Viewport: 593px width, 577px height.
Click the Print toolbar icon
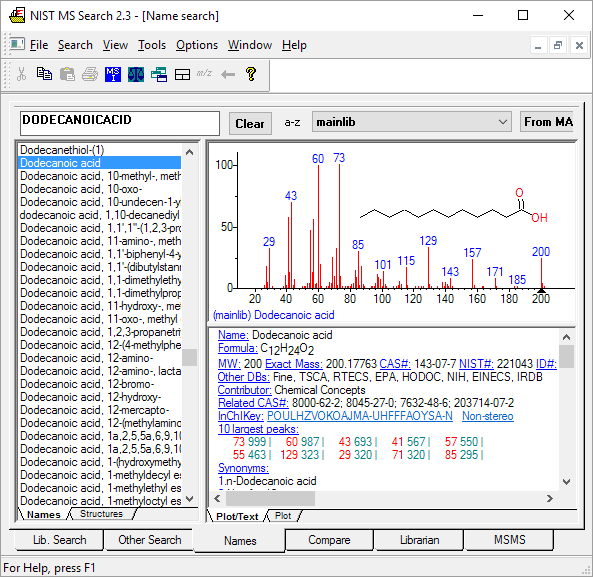coord(90,74)
